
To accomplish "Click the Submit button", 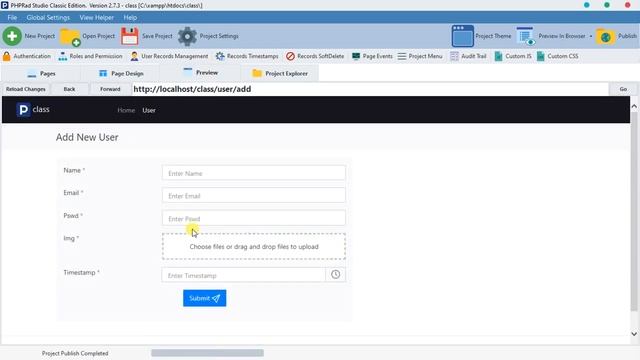I will [204, 298].
